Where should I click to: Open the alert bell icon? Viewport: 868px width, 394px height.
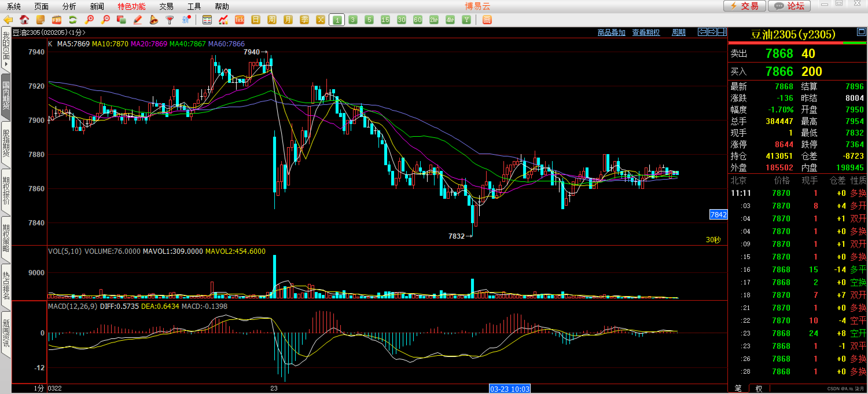click(x=154, y=20)
